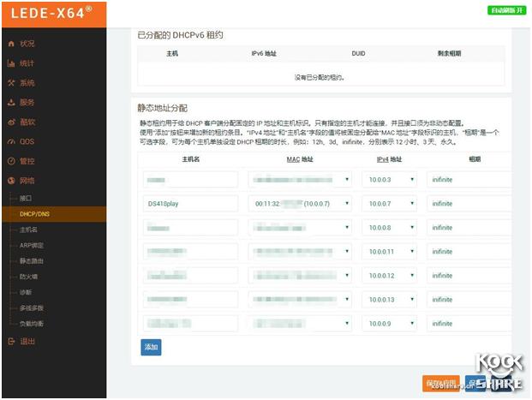The image size is (532, 400).
Task: Click the lease field in 10.0.0.7 row
Action: pyautogui.click(x=469, y=204)
